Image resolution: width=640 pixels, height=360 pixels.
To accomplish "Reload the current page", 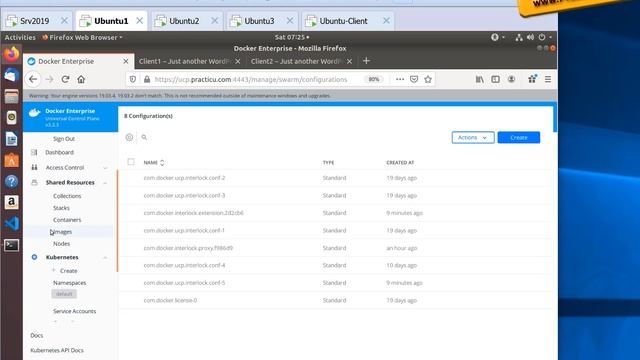I will coord(65,79).
